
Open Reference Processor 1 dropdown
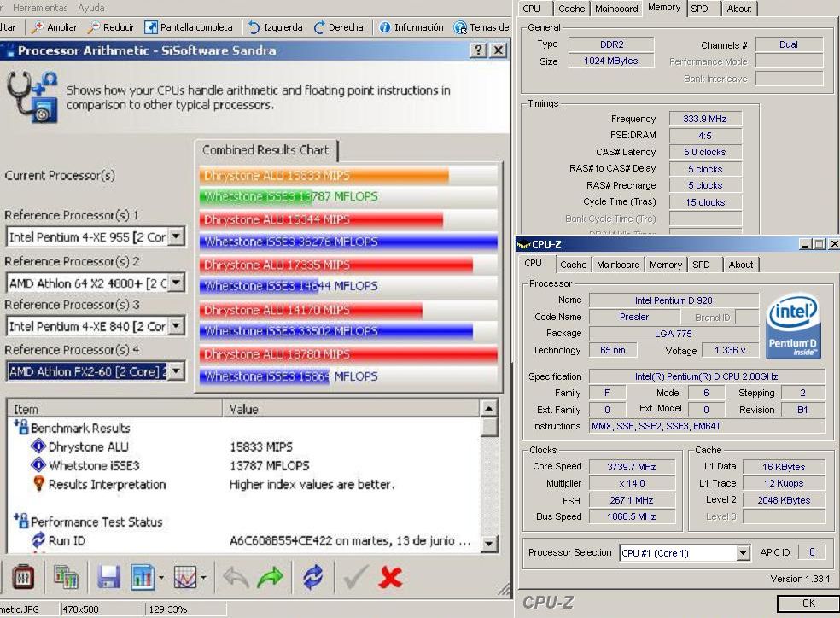point(177,236)
